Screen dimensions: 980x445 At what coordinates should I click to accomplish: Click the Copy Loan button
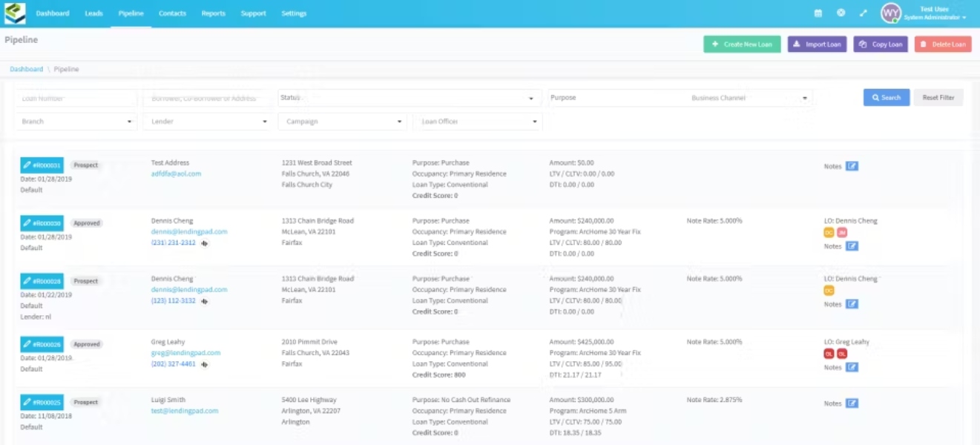click(881, 44)
